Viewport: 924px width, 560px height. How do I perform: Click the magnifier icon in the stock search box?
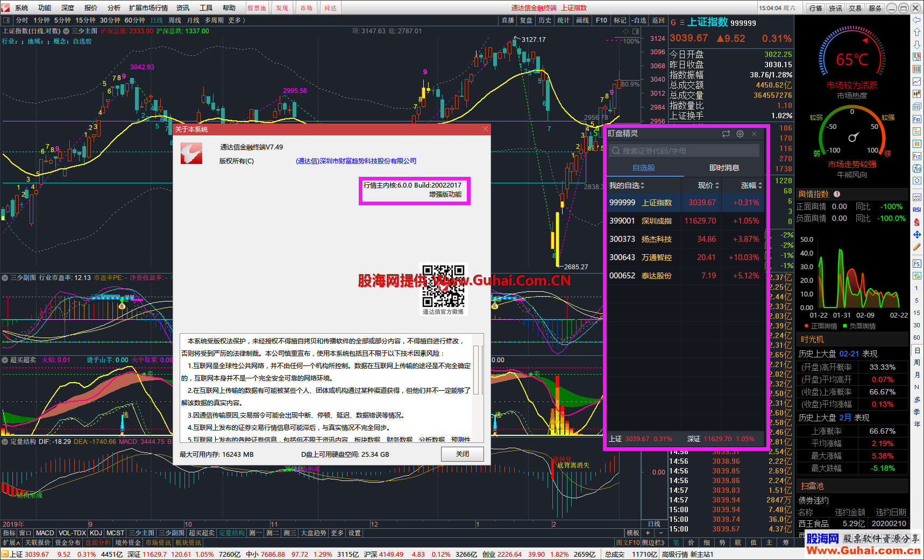(x=616, y=151)
